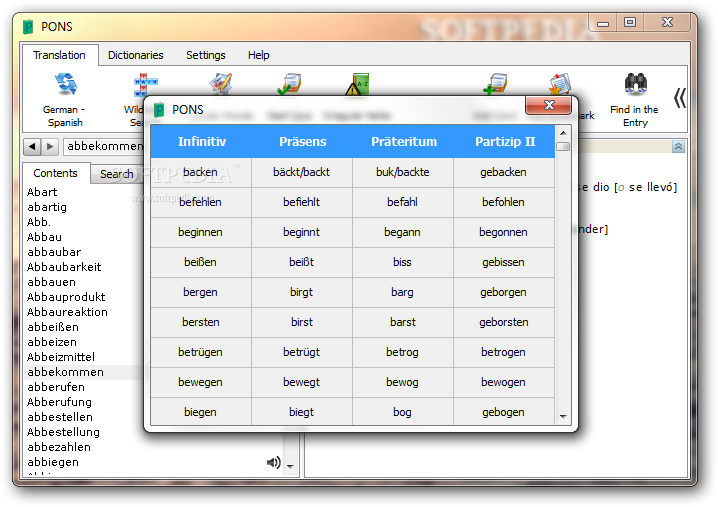Click the 'buk/backte' cell
Image resolution: width=718 pixels, height=507 pixels.
[x=403, y=172]
